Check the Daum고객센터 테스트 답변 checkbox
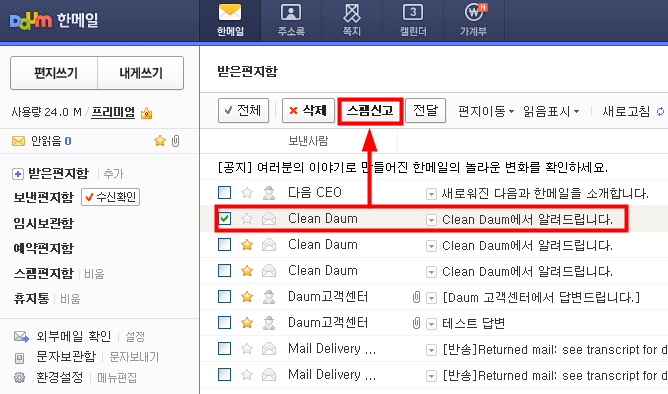The height and width of the screenshot is (394, 668). (225, 322)
